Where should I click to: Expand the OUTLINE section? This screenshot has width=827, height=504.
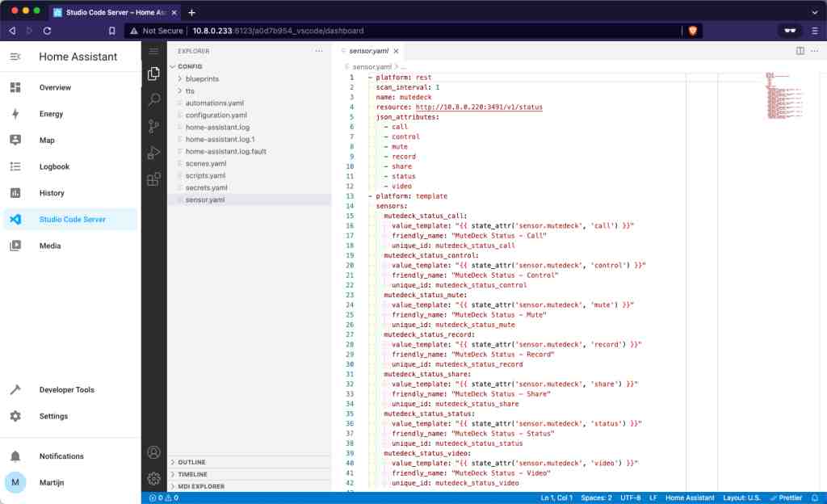click(x=249, y=462)
